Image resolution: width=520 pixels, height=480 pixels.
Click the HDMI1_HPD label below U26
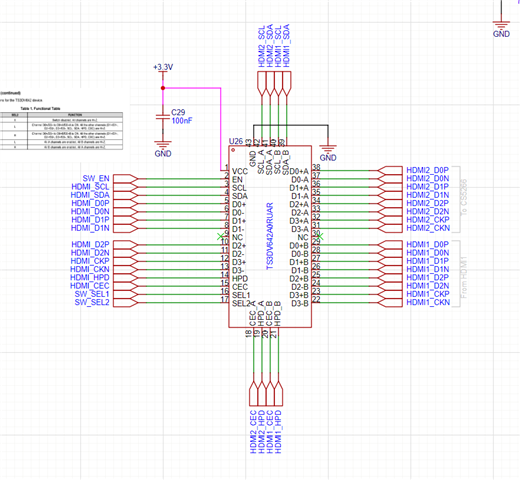[x=278, y=431]
